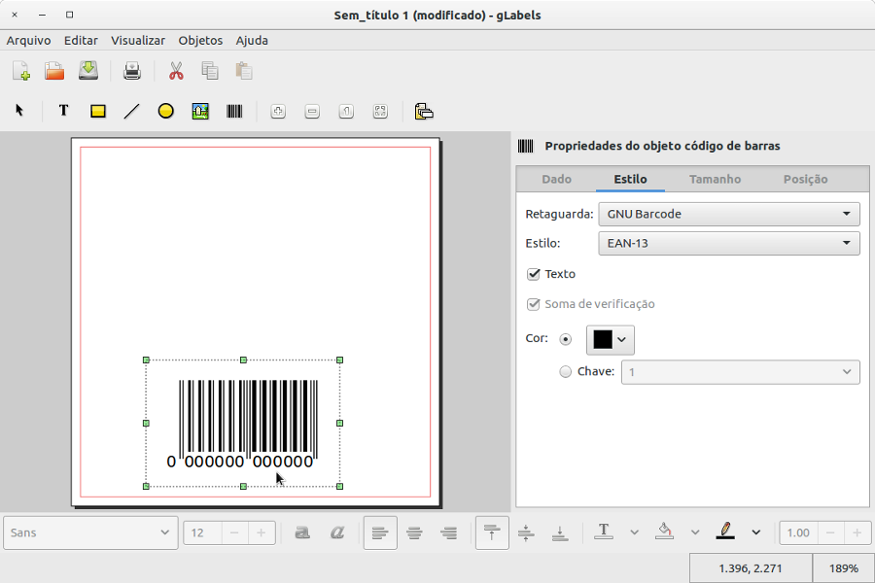Pick the yellow rectangle box tool
Image resolution: width=875 pixels, height=583 pixels.
(98, 111)
